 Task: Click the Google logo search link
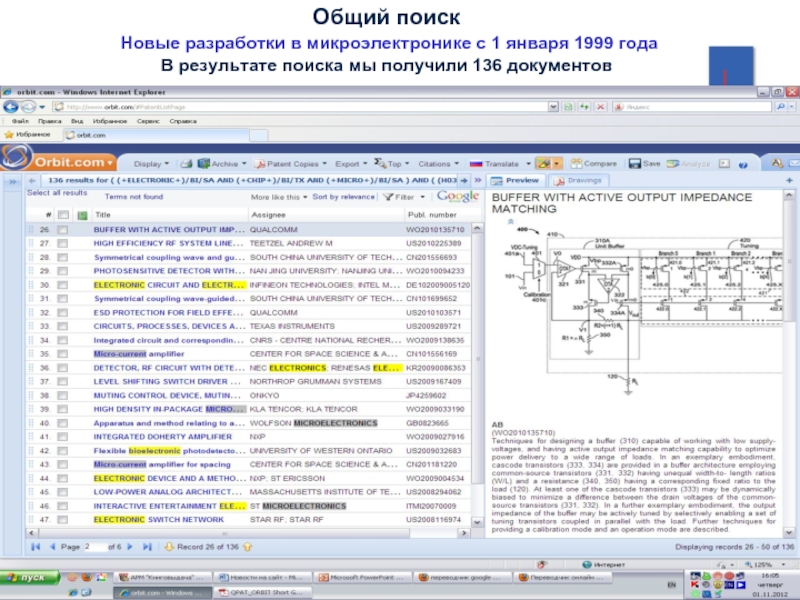[x=458, y=196]
